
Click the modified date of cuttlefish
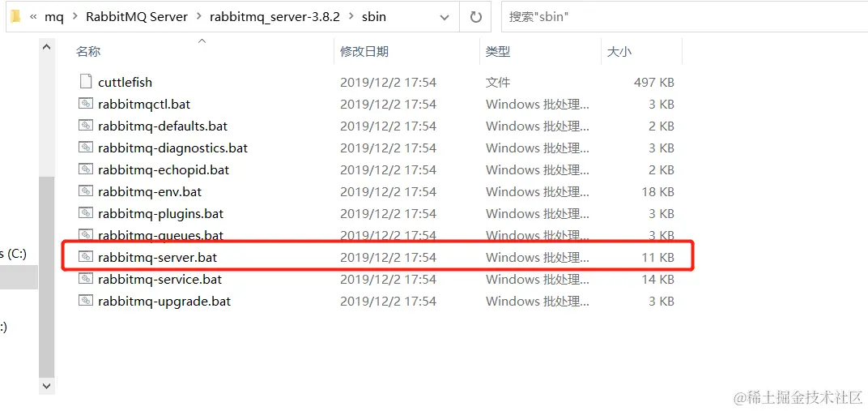pos(388,82)
